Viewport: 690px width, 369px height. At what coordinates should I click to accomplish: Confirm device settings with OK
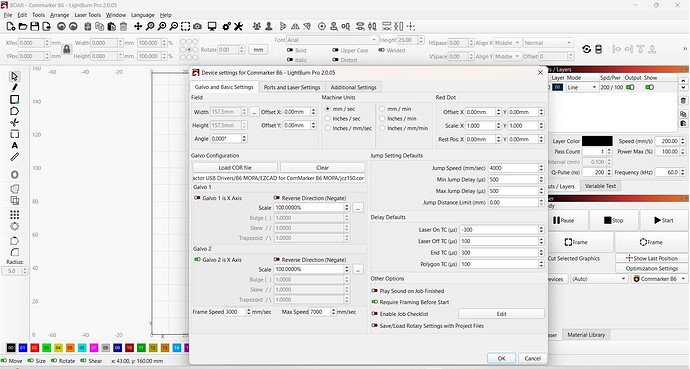pyautogui.click(x=501, y=358)
